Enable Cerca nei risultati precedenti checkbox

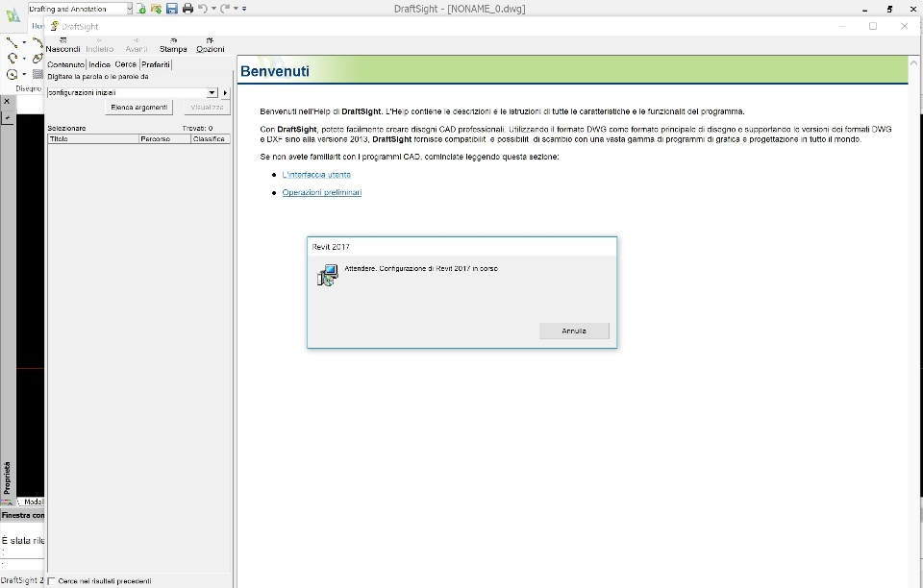coord(52,581)
